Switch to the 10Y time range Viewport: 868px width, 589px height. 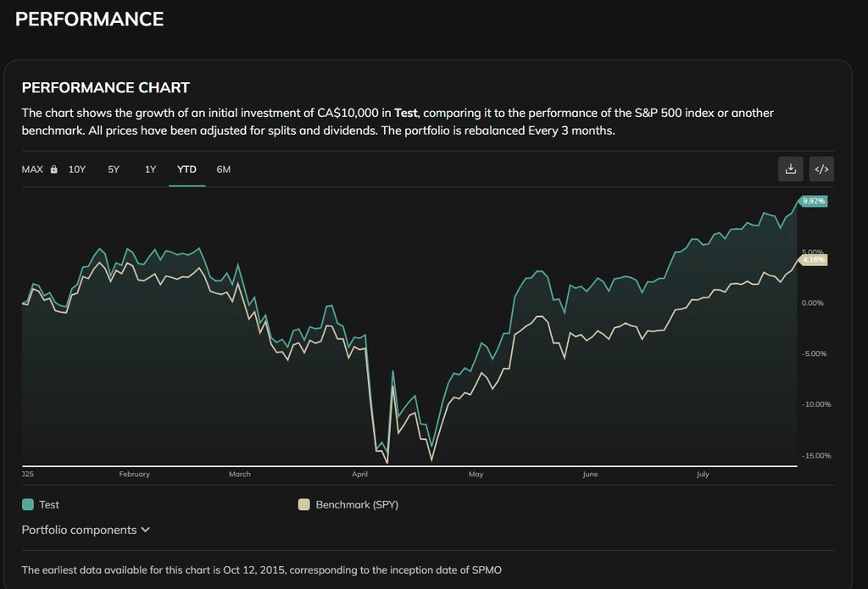click(x=77, y=169)
